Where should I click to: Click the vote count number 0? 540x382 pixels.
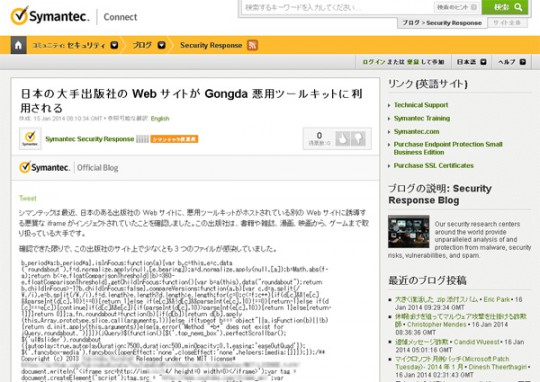tap(319, 135)
